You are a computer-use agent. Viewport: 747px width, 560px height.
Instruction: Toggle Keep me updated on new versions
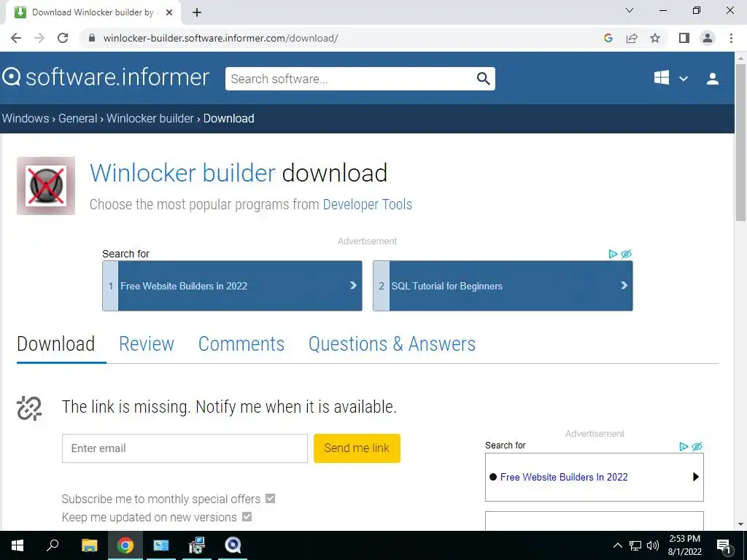[x=247, y=517]
